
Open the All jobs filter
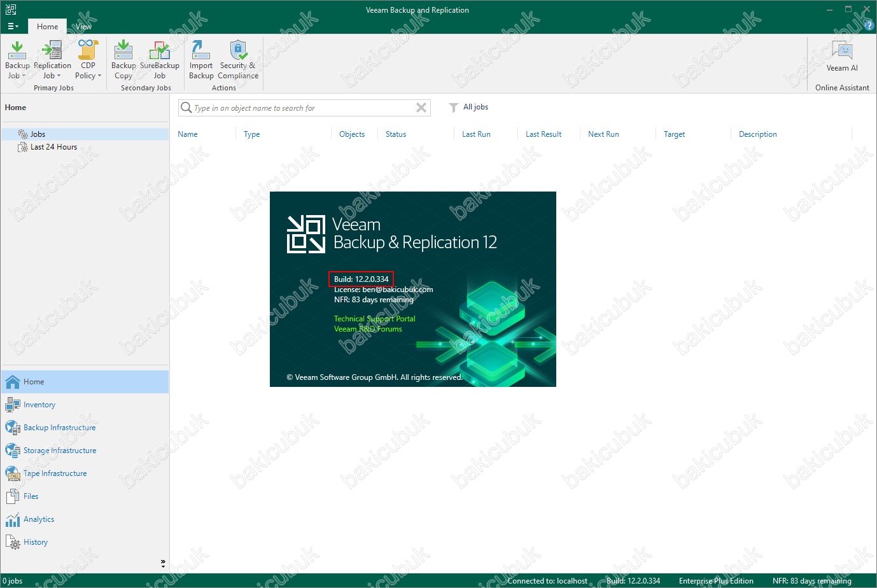469,107
